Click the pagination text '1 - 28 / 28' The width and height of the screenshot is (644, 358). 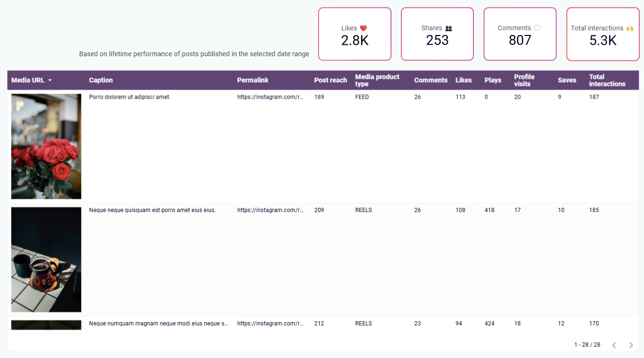[587, 345]
